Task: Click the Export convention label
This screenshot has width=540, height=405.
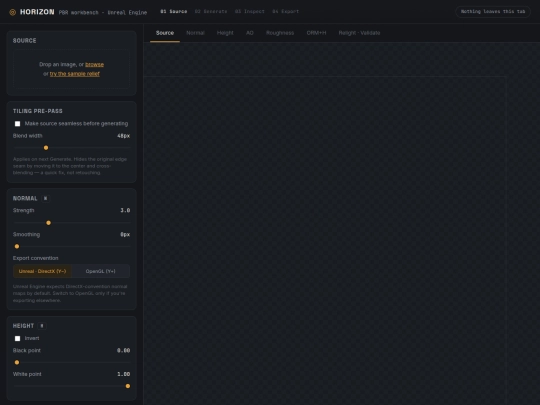Action: pyautogui.click(x=35, y=258)
